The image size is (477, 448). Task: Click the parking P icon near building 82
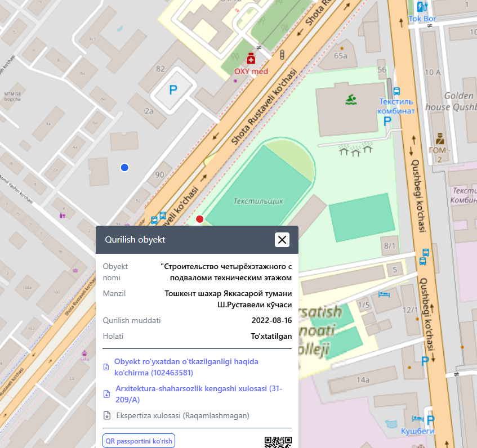point(173,89)
